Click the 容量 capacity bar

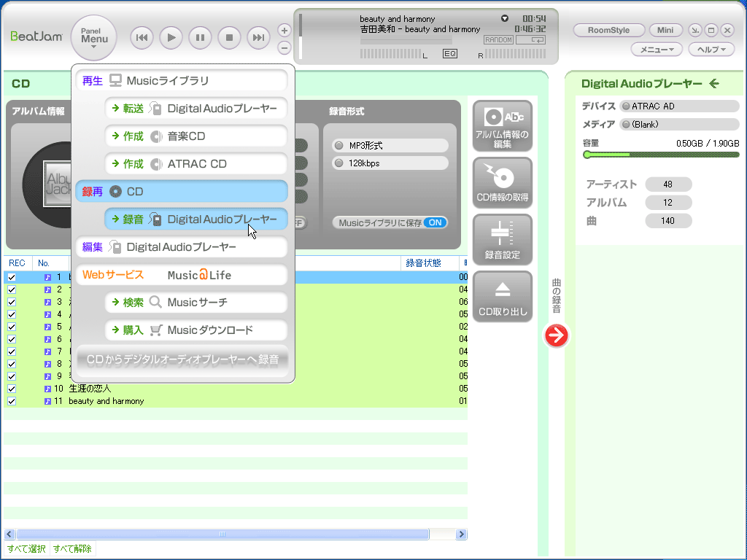(661, 155)
